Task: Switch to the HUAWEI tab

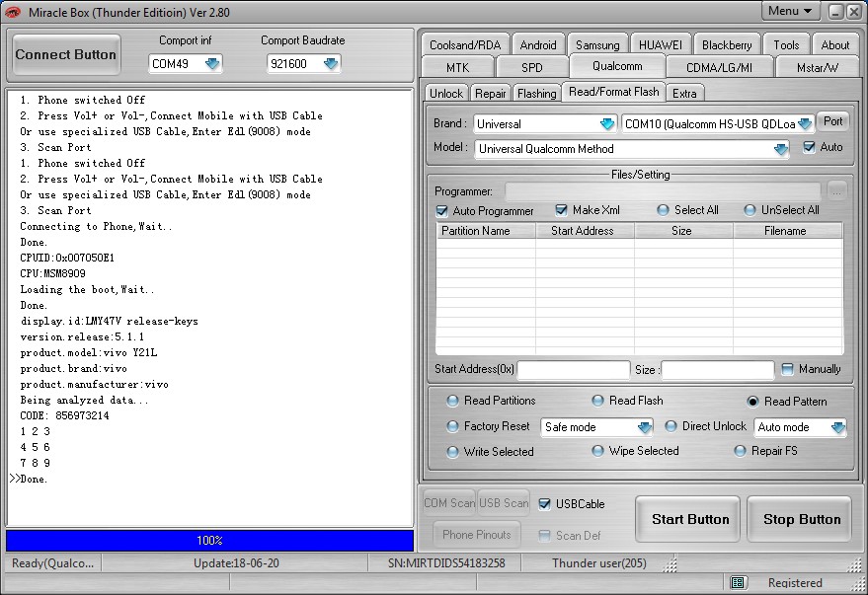Action: click(661, 44)
